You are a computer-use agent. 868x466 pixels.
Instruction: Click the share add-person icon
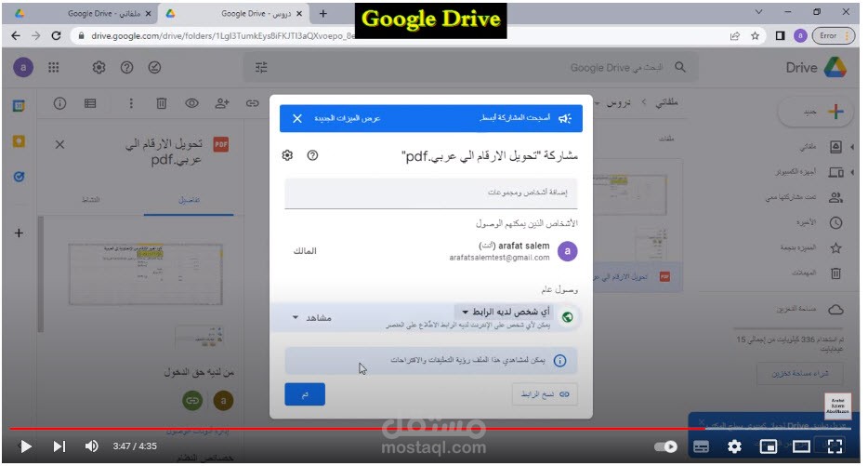pos(222,103)
